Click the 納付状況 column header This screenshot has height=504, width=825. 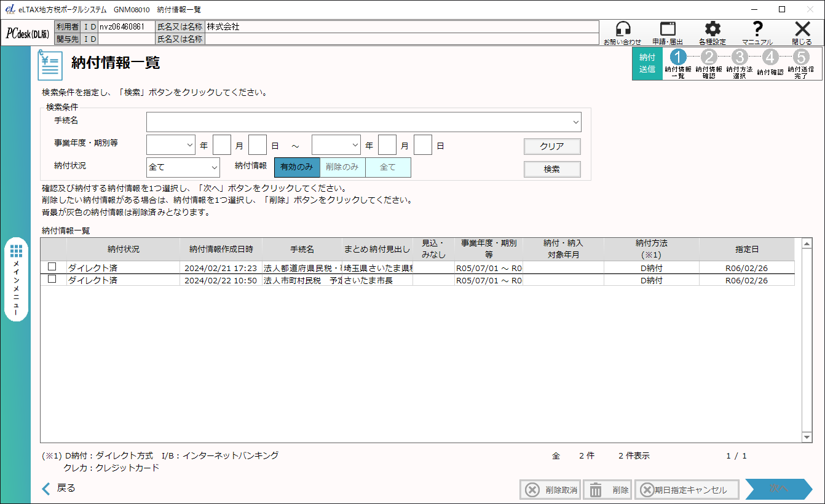pyautogui.click(x=124, y=250)
